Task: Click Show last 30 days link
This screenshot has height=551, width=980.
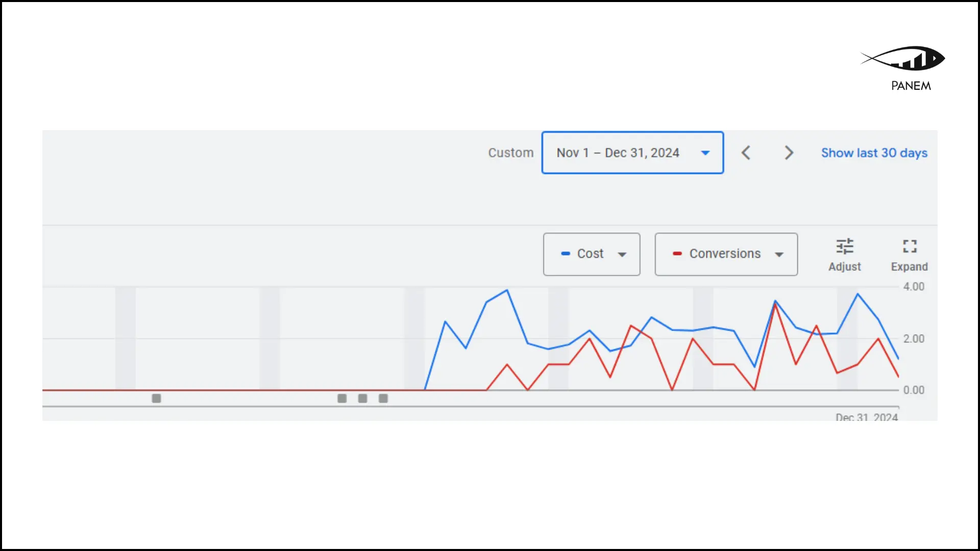Action: point(874,153)
